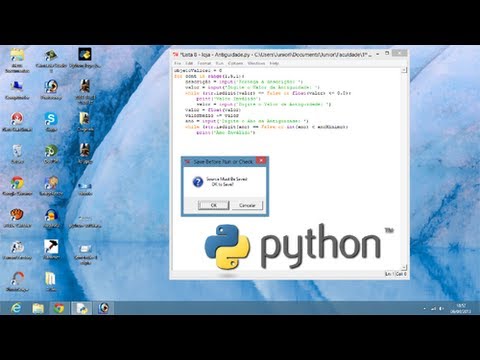Close the Save Before Run or Check dialog
480x360 pixels.
(x=262, y=161)
